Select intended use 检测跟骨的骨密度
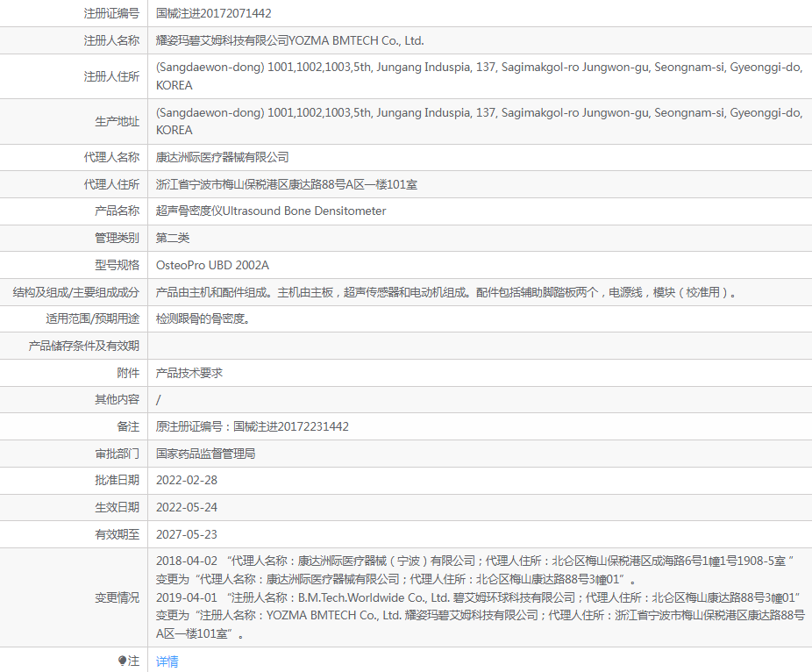 click(x=203, y=318)
